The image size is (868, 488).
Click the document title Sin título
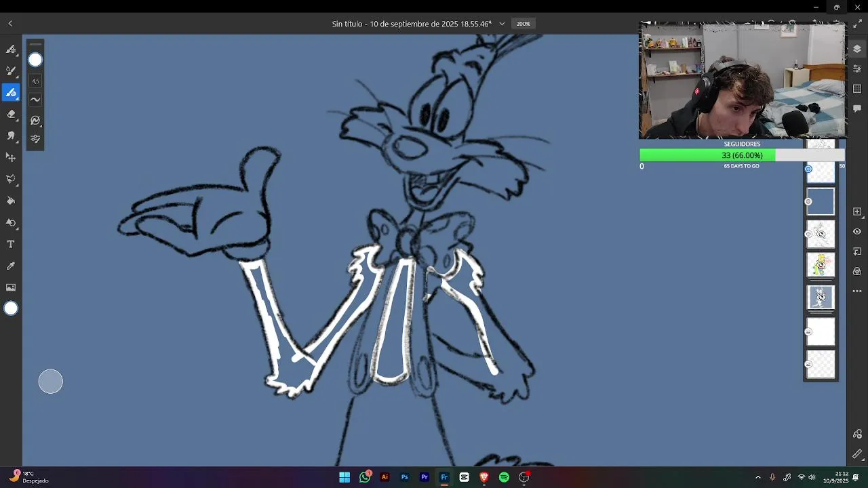click(x=412, y=24)
